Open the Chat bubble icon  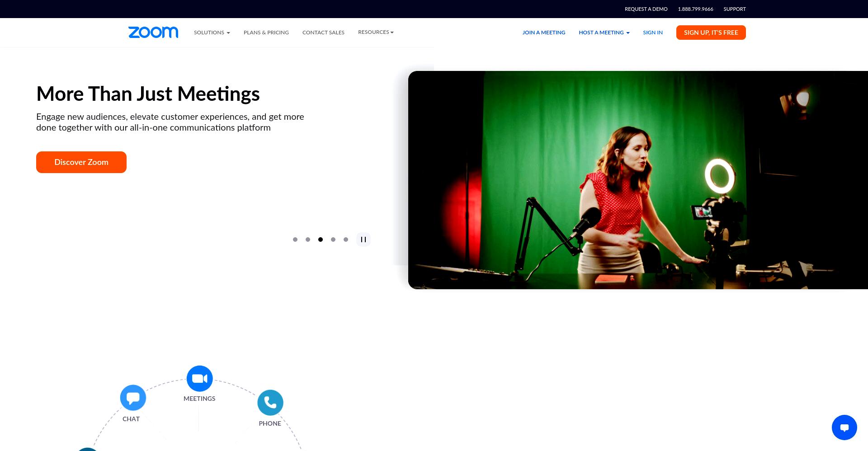tap(133, 398)
